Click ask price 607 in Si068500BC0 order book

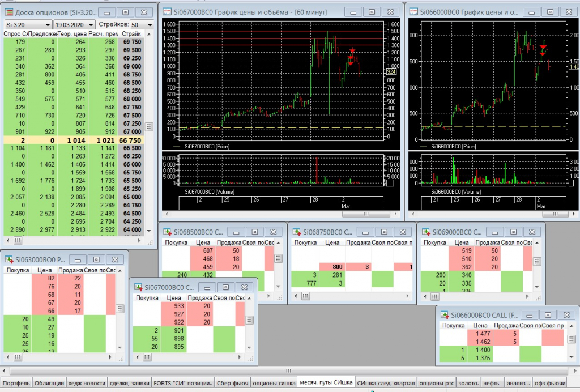[x=203, y=250]
